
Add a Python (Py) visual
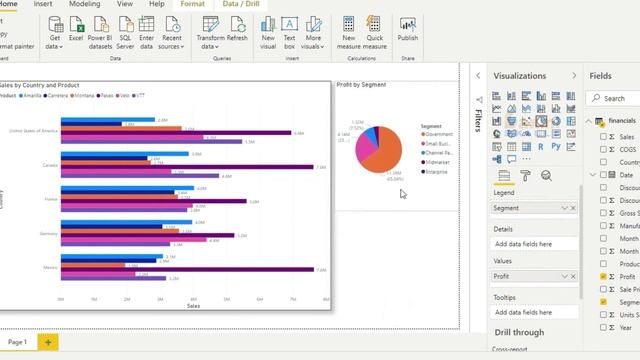pyautogui.click(x=556, y=147)
